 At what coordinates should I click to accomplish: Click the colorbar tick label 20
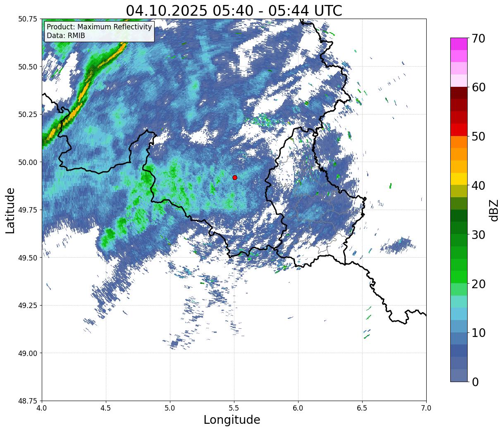(478, 284)
